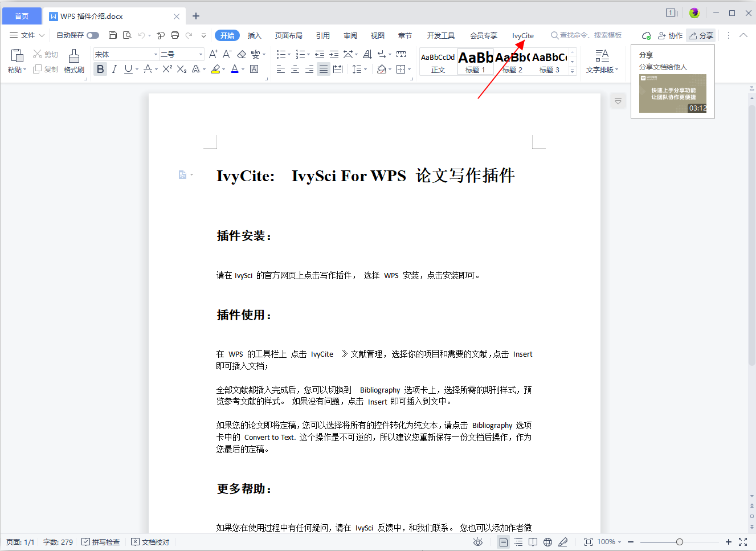Viewport: 756px width, 551px height.
Task: Enable eye protection mode in status bar
Action: click(478, 542)
